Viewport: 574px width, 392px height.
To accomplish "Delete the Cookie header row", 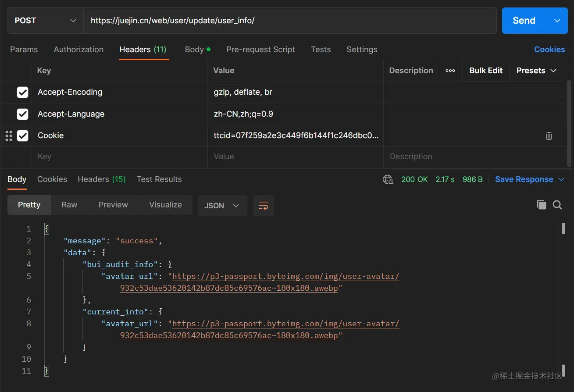I will [549, 136].
